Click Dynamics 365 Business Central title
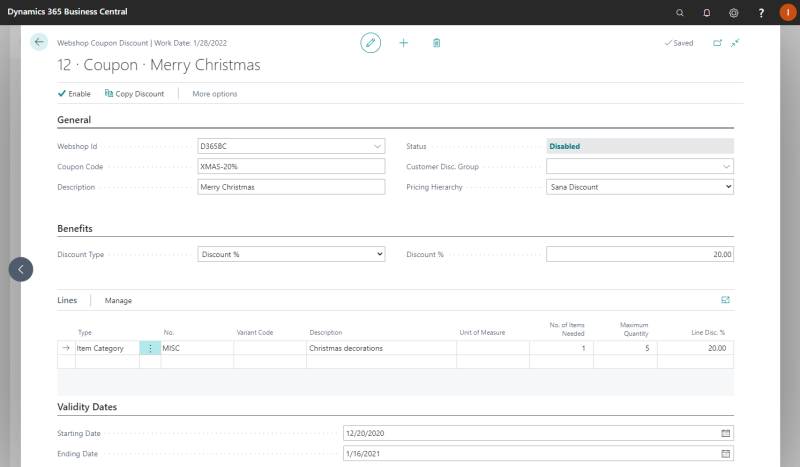800x467 pixels. pyautogui.click(x=67, y=12)
